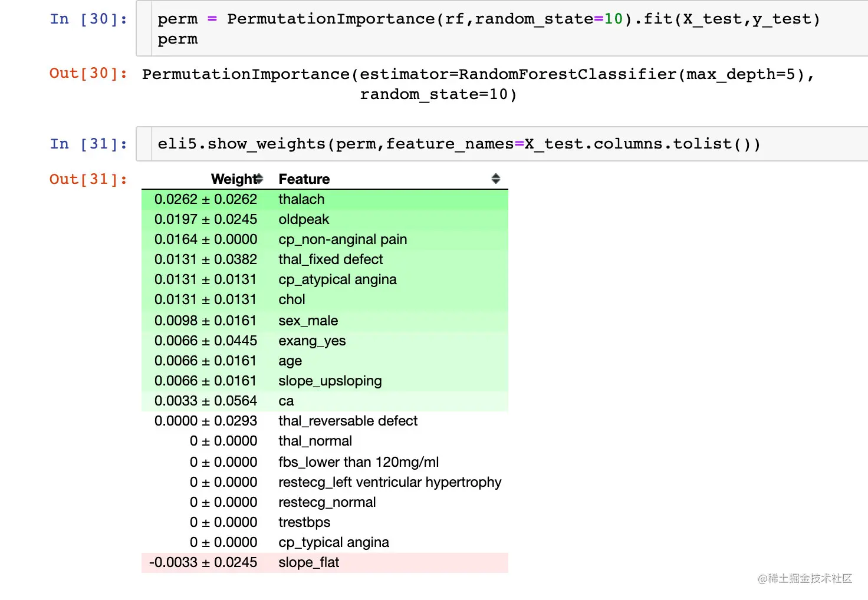Click weight value for age row
868x600 pixels.
206,361
